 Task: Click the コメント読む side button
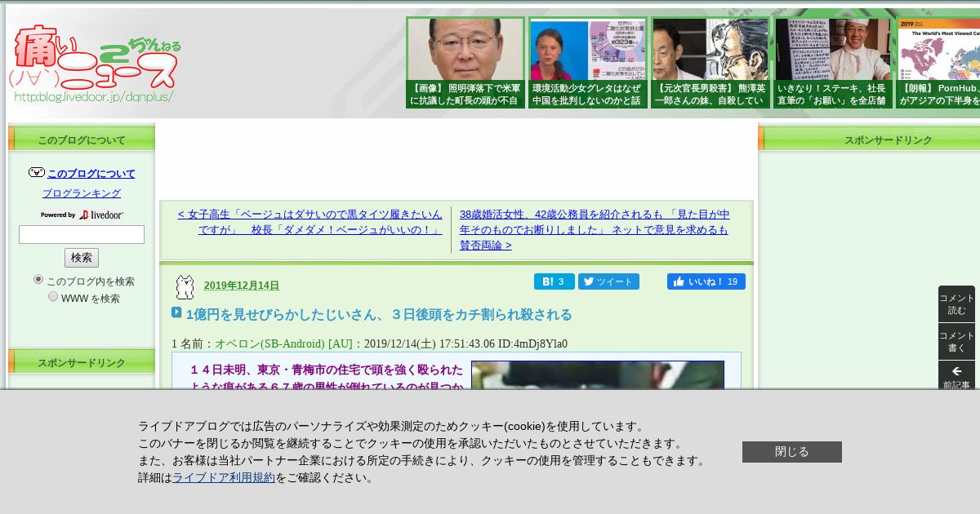[956, 304]
